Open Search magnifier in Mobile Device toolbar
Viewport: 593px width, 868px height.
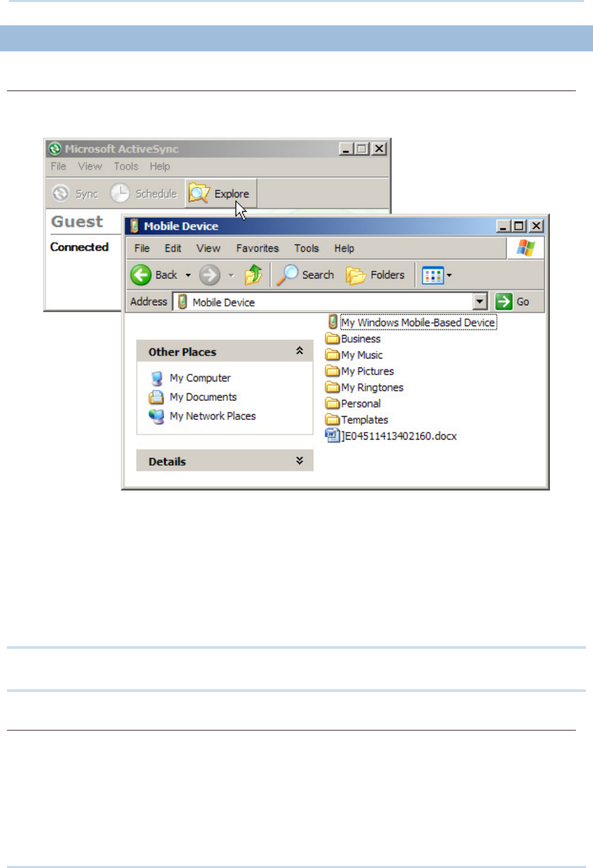(x=287, y=275)
